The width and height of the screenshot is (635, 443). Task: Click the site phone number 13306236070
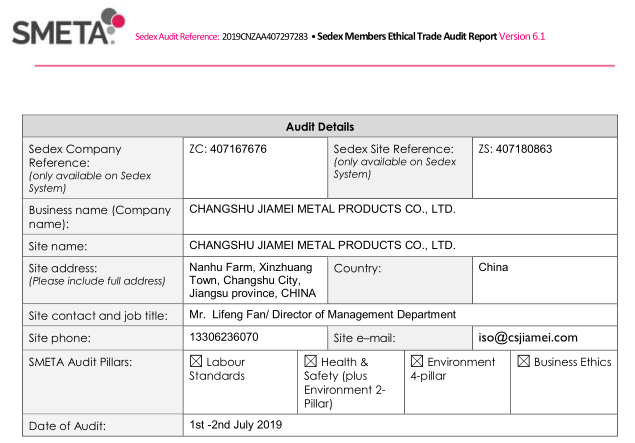point(224,337)
